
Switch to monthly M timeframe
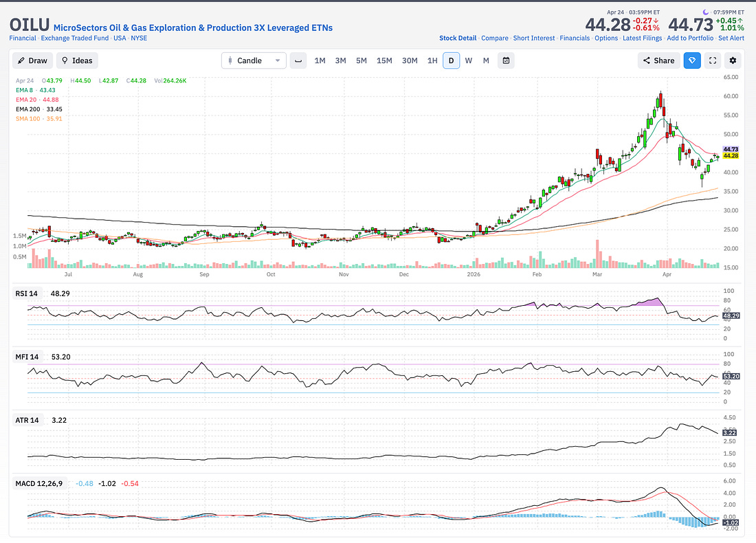tap(486, 60)
